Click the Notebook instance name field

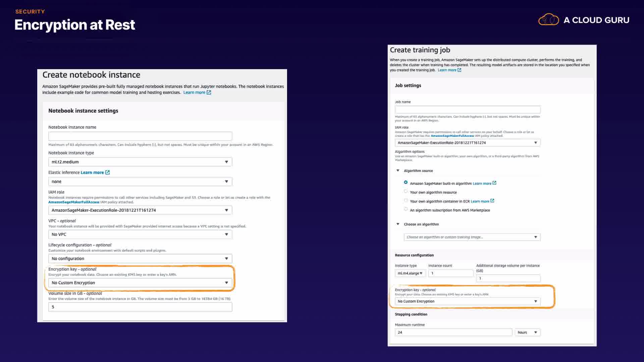(x=140, y=136)
